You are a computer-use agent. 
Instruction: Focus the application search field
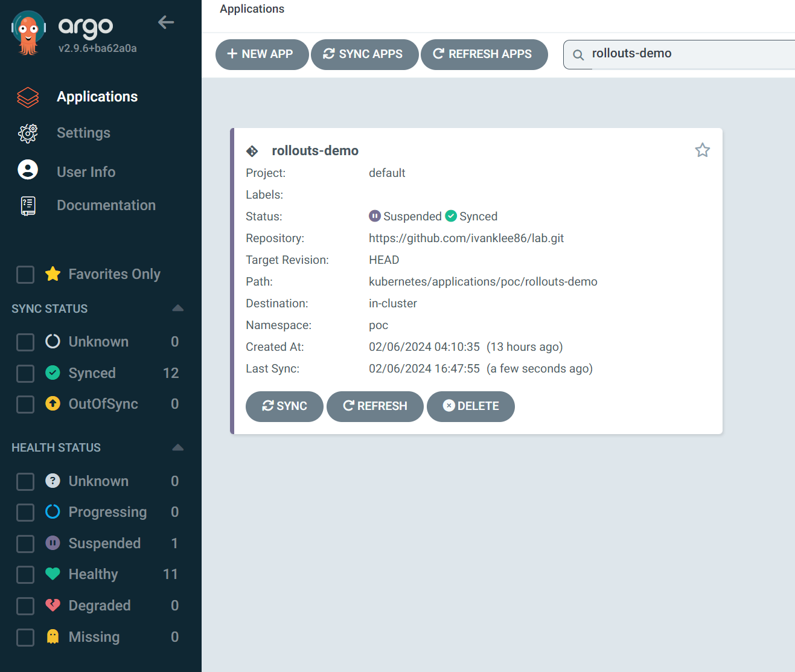point(688,54)
